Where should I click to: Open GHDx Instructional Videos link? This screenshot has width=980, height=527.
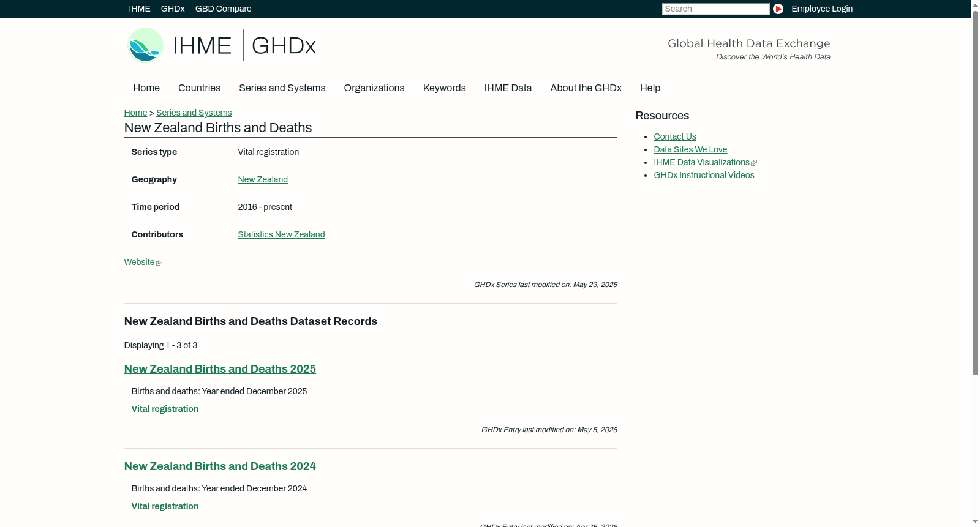click(x=704, y=175)
